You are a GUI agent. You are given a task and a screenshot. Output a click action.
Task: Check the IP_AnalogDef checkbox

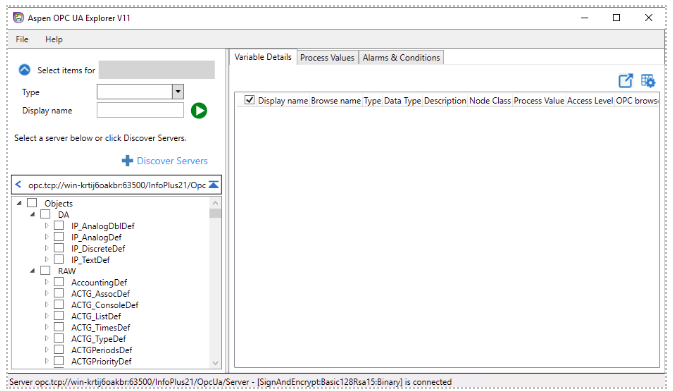(59, 236)
